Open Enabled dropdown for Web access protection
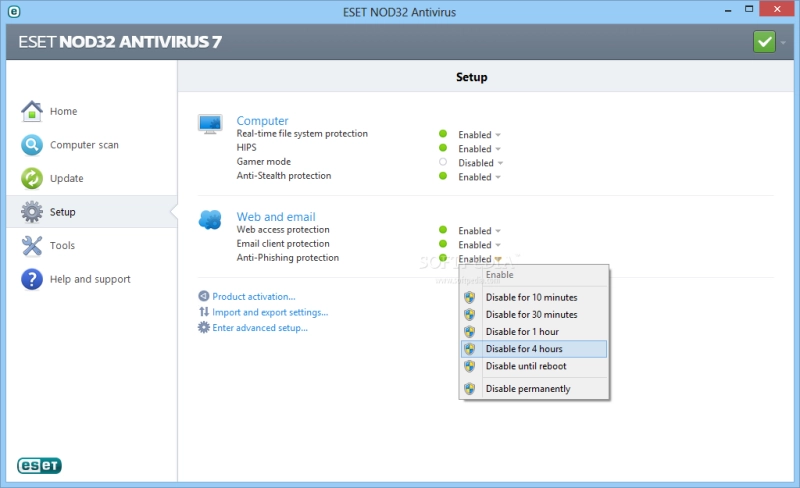Screen dimensions: 800x488 (x=479, y=231)
